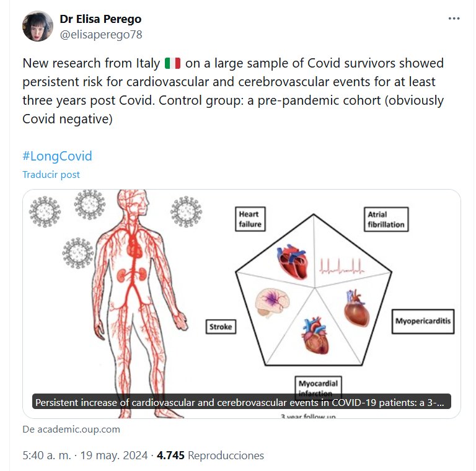Click the ECG trace illustration

click(343, 265)
